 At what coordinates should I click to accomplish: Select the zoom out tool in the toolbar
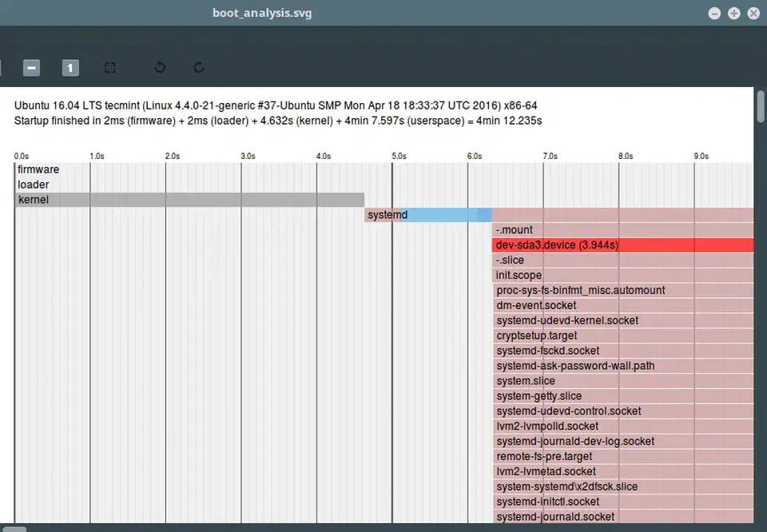30,67
